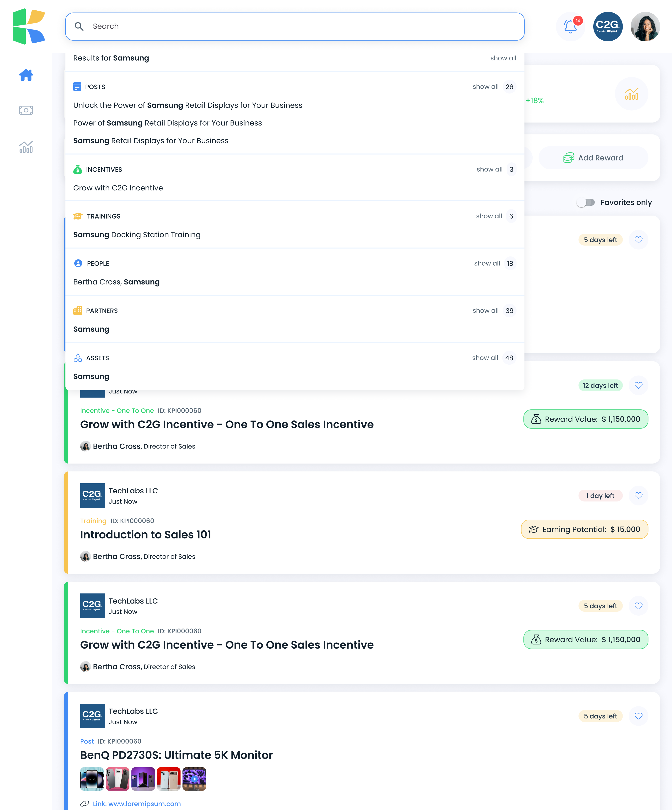
Task: Click the search input field
Action: pos(295,26)
